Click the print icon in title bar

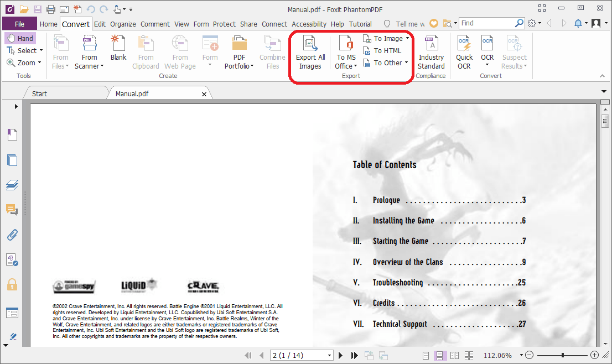click(x=51, y=9)
